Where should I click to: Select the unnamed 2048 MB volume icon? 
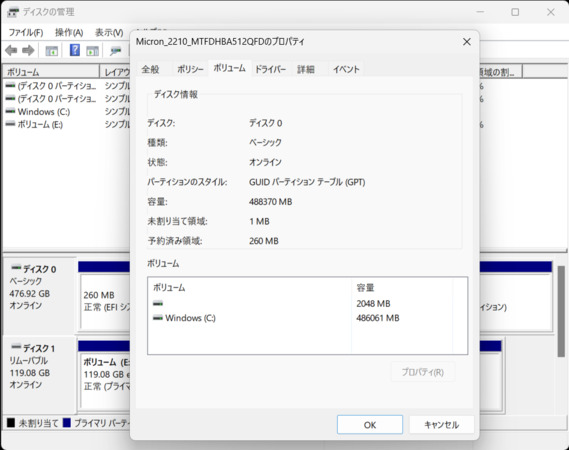click(x=158, y=303)
